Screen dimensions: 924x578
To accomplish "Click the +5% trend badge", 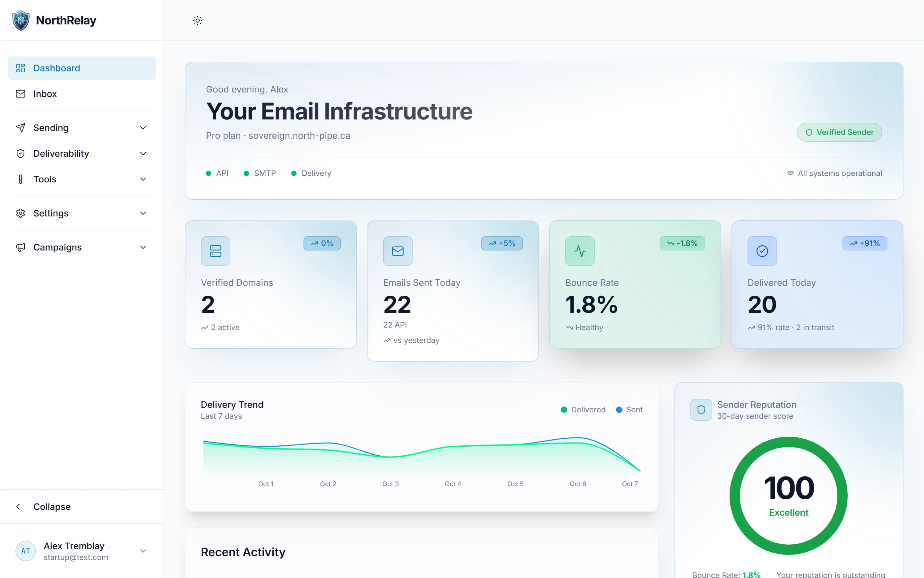I will pyautogui.click(x=502, y=243).
